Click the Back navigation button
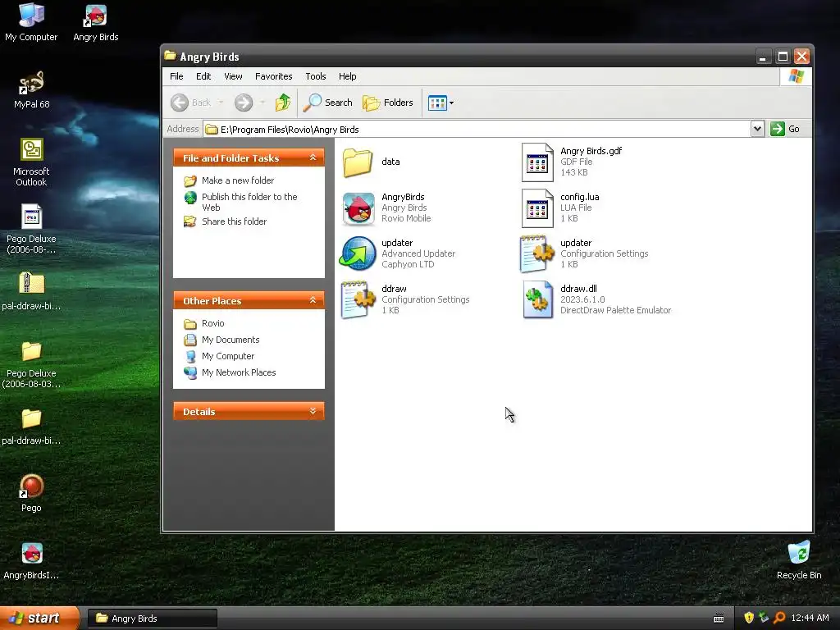The height and width of the screenshot is (630, 840). point(190,103)
